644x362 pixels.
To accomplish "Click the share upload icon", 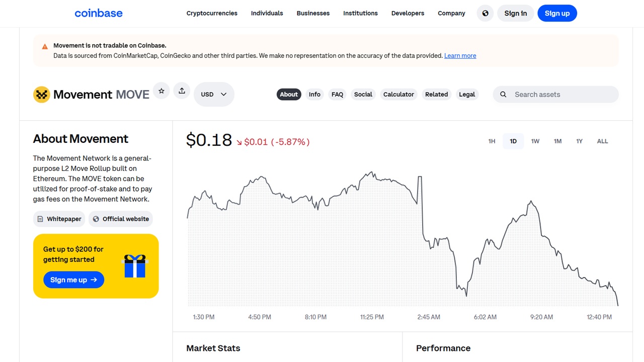I will pos(182,91).
